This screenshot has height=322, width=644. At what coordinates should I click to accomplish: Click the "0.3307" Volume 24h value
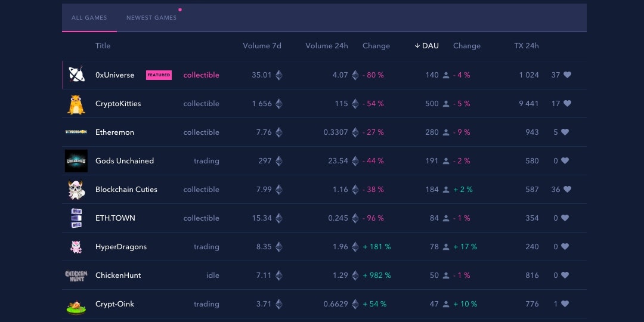tap(336, 132)
